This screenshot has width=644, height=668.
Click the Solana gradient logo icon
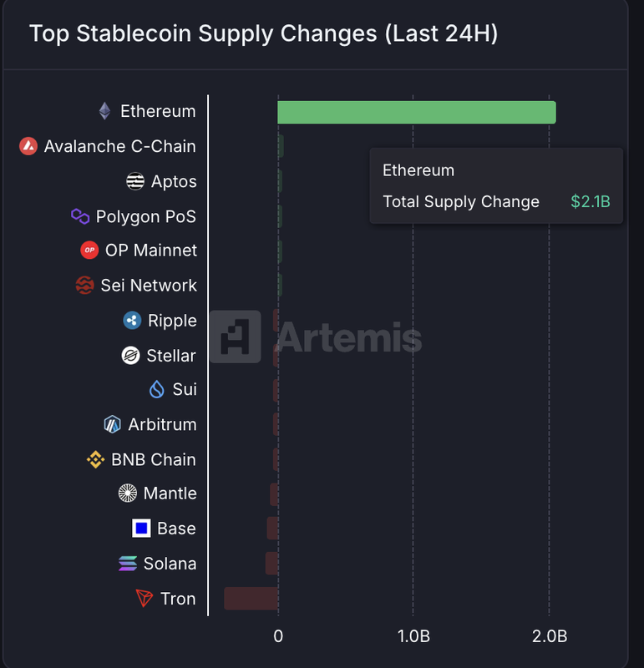128,564
